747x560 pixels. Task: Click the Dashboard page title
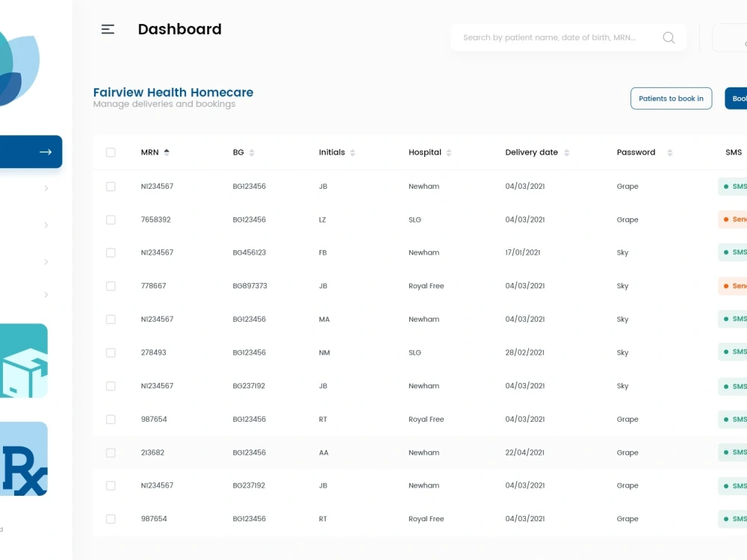tap(179, 29)
